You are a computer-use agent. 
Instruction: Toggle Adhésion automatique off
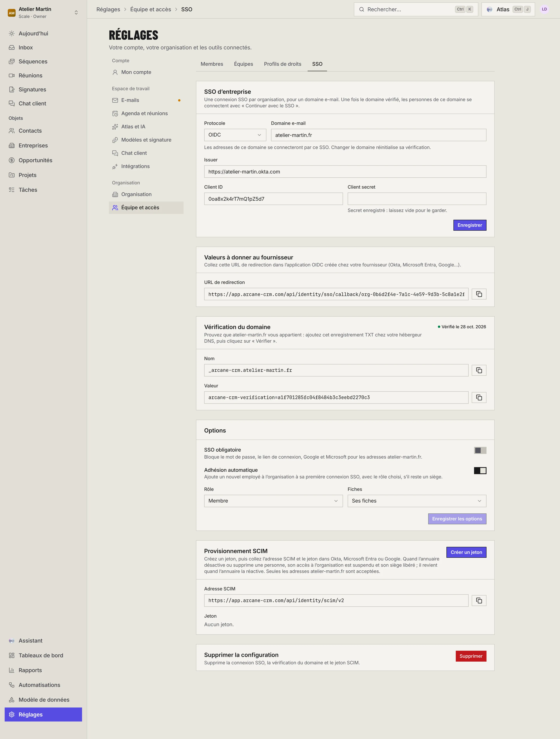(x=480, y=470)
